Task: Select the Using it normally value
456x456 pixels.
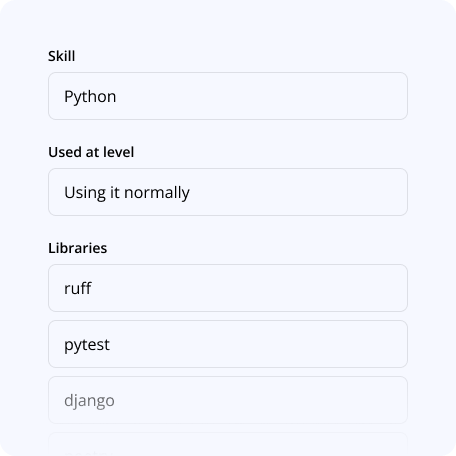Action: (127, 193)
